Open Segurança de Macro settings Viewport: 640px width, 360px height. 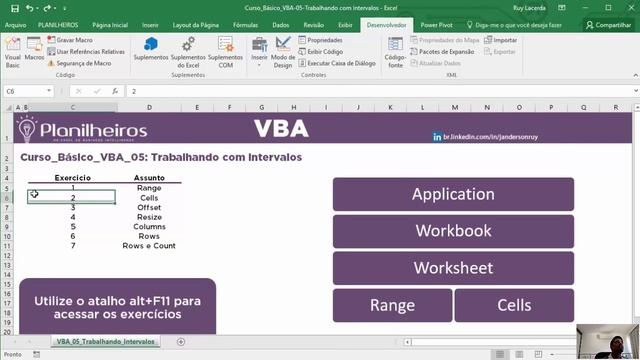point(79,63)
